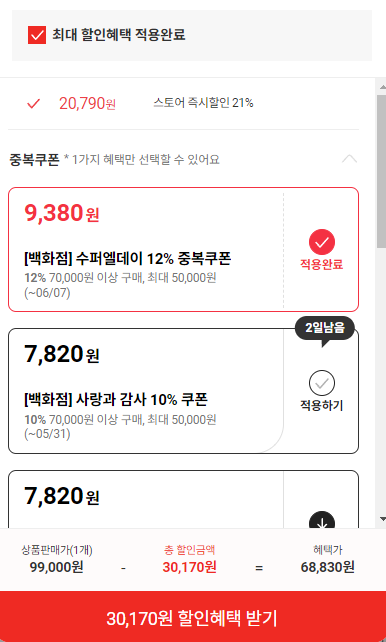Click the 총 할인금액 30,170원 summary
The width and height of the screenshot is (386, 642).
point(190,559)
